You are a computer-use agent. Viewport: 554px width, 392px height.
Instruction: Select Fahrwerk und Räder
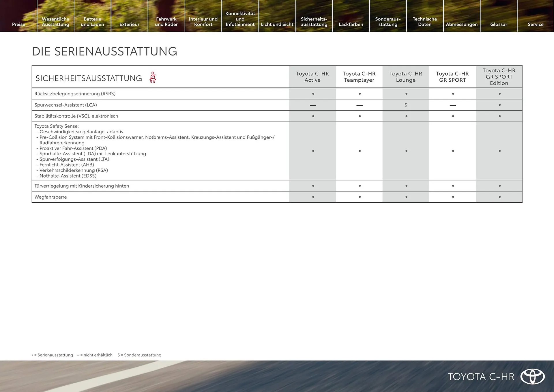[x=166, y=22]
